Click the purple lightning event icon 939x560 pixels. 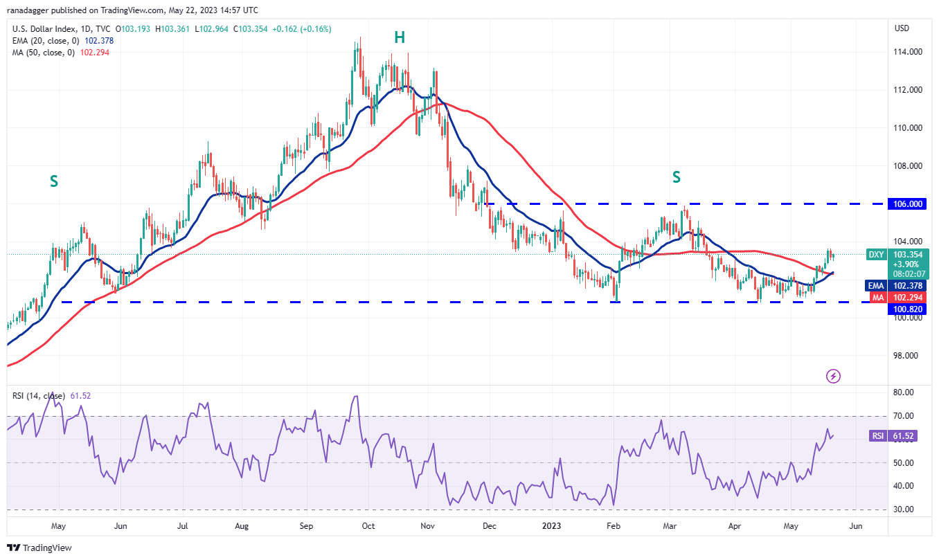pyautogui.click(x=834, y=377)
